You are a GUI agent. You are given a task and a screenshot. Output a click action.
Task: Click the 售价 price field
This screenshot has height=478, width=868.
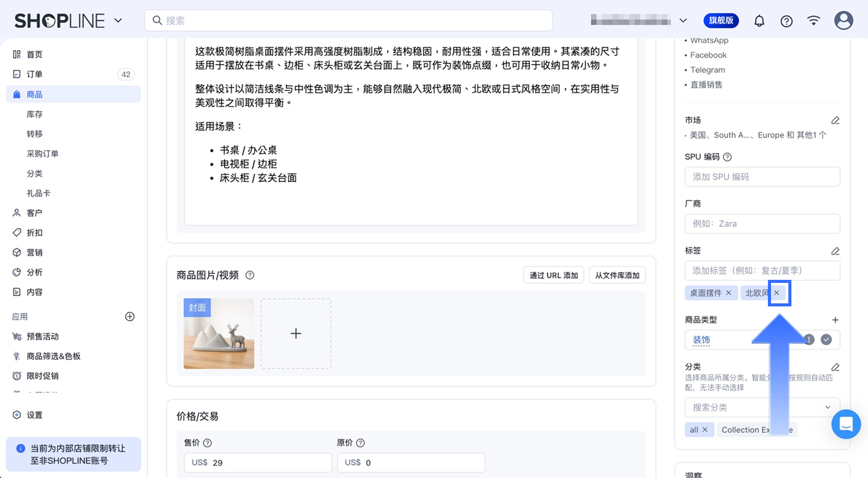click(x=258, y=463)
